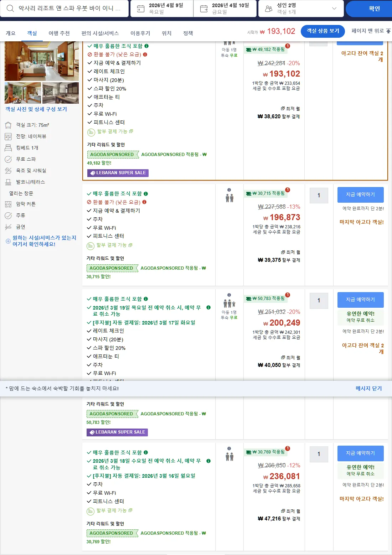Click the 30,769 적용됨 coupon tag
This screenshot has height=555, width=392.
tap(265, 452)
